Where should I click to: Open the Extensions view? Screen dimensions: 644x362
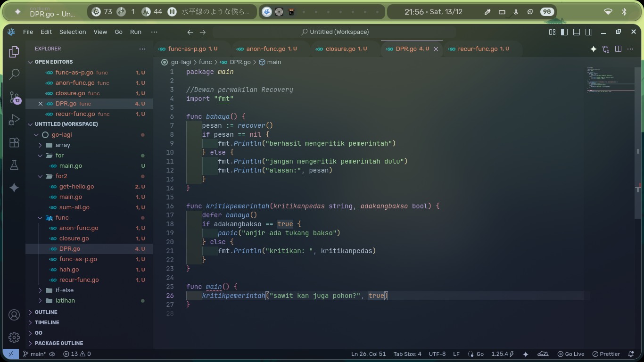tap(14, 142)
